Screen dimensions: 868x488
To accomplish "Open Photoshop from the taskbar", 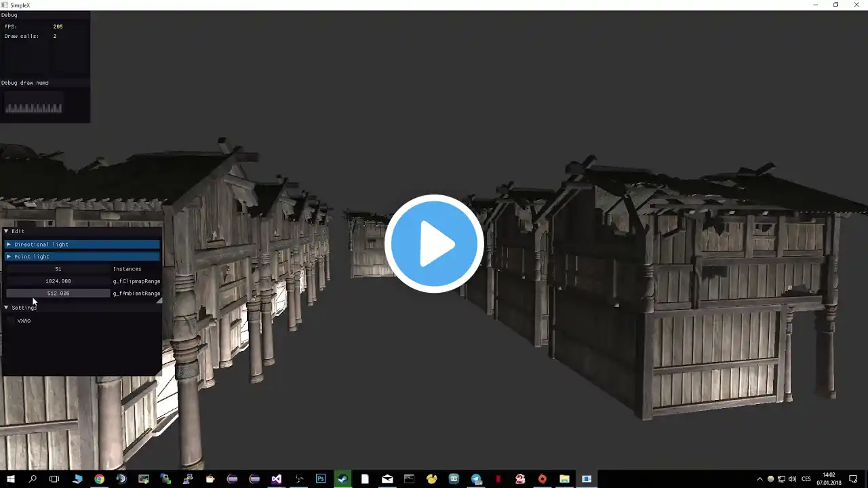I will point(321,479).
